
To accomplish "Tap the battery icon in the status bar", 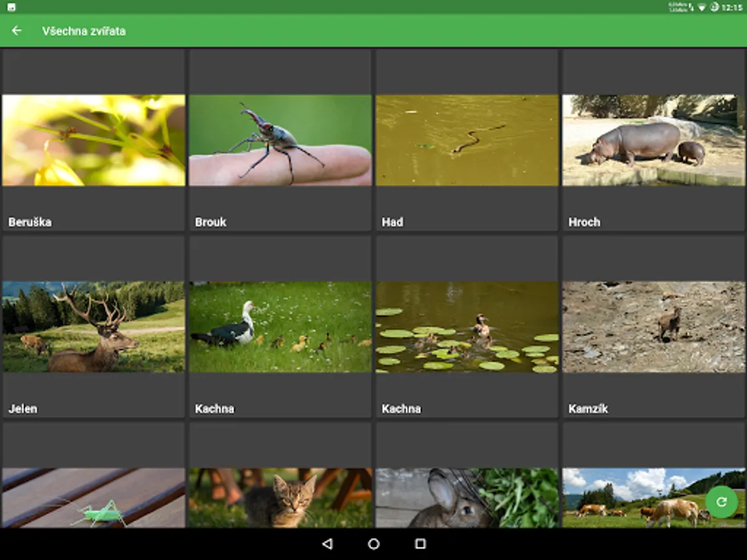I will [x=714, y=7].
